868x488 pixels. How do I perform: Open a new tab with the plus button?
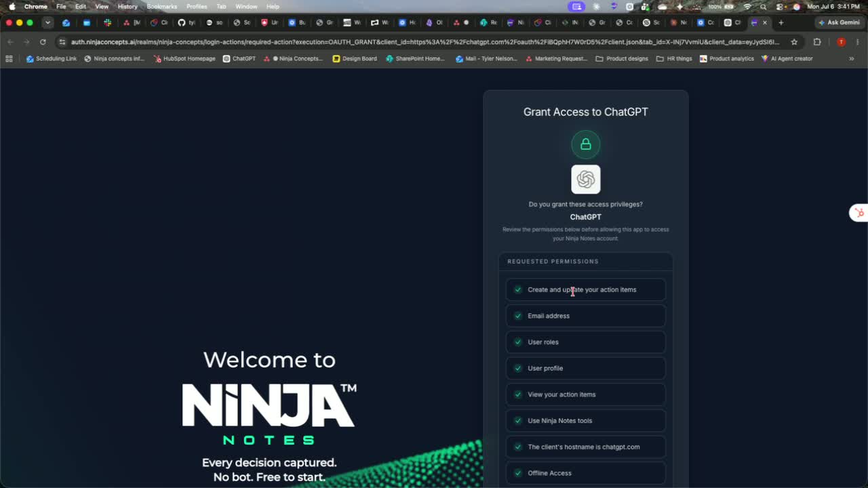pos(781,22)
